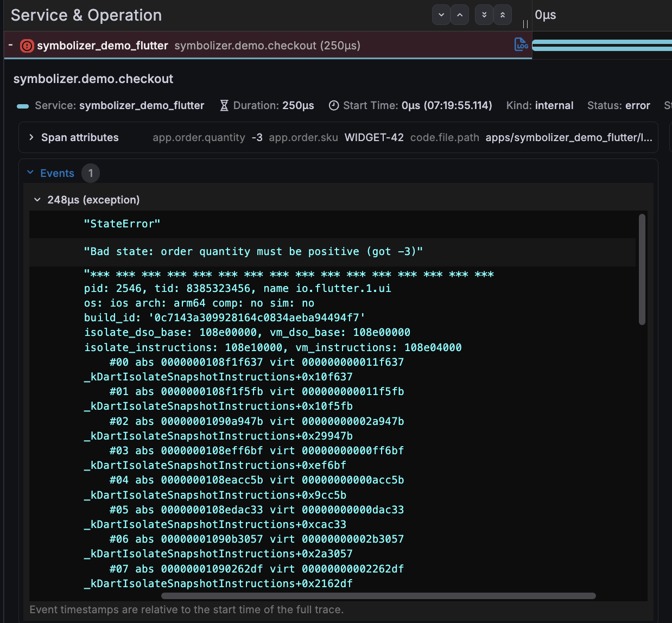Click the symbolizer.demo.checkout span title heading
The width and height of the screenshot is (672, 623).
pos(93,79)
